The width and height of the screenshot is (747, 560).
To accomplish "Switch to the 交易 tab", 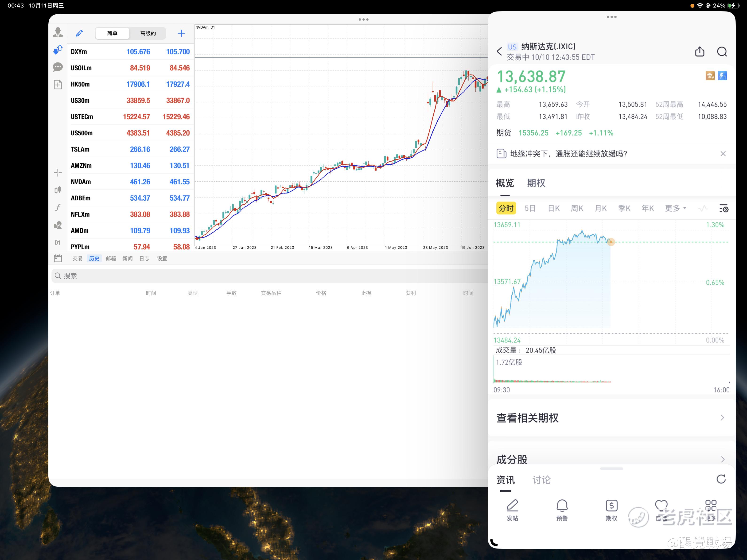I will click(x=77, y=258).
